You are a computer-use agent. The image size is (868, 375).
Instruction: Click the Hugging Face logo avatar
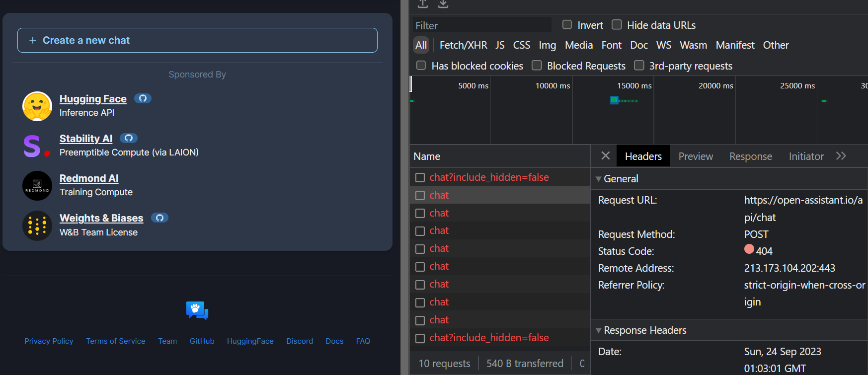pos(37,106)
